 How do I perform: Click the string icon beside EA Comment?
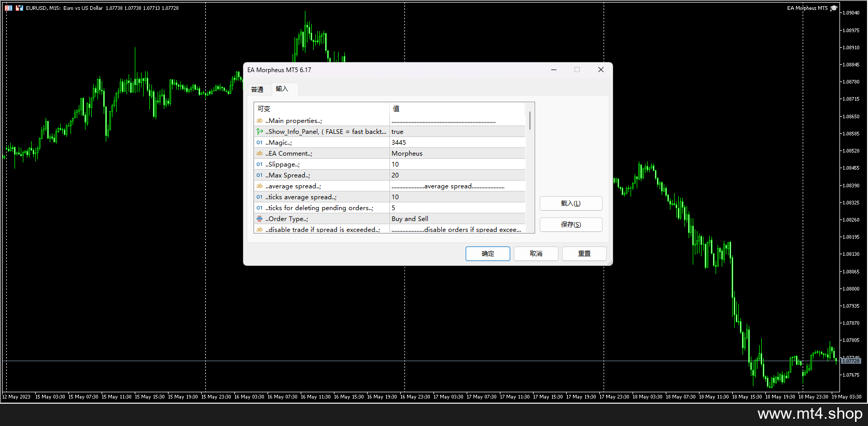tap(259, 154)
